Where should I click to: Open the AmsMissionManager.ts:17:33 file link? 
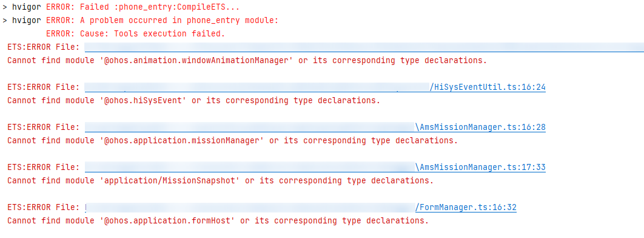(x=480, y=168)
